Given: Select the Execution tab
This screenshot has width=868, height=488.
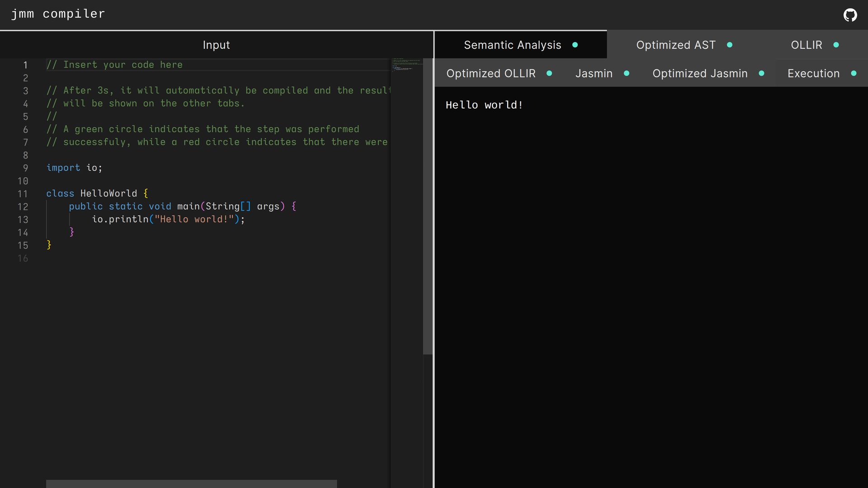Looking at the screenshot, I should point(813,74).
